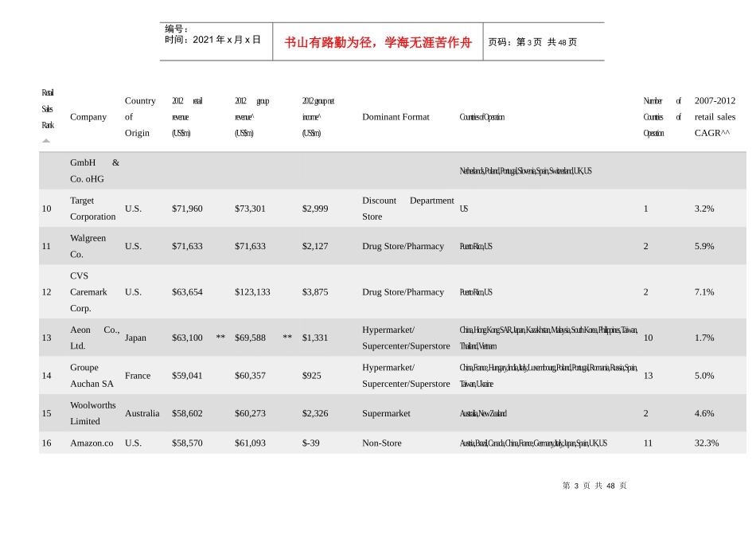Select the $71,960 retail revenue value
Image resolution: width=756 pixels, height=535 pixels.
[x=187, y=209]
